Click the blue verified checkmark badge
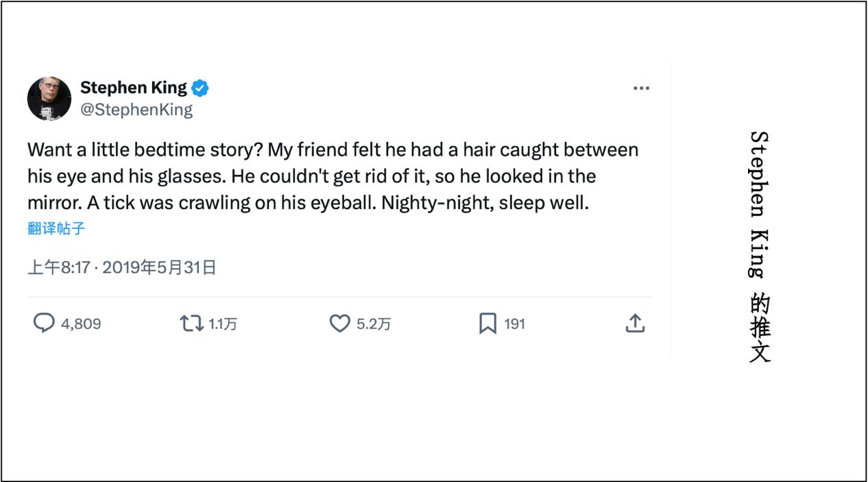This screenshot has width=868, height=482. 200,88
